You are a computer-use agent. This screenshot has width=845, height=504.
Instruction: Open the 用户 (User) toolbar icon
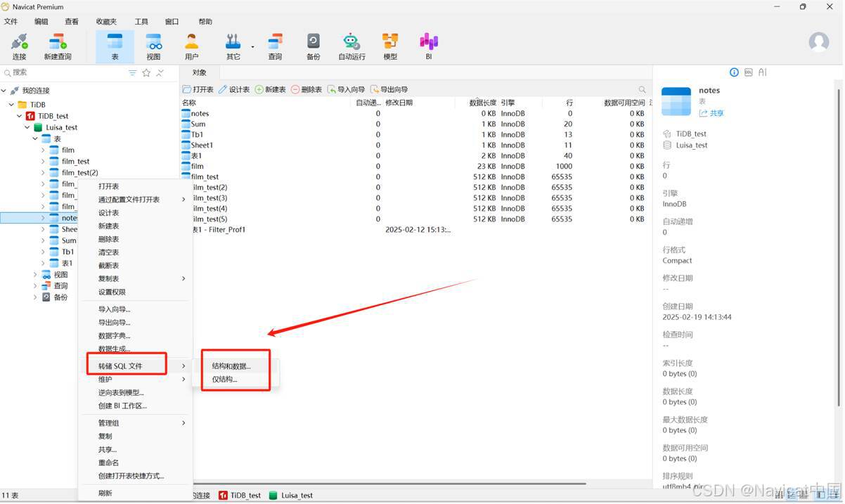[191, 46]
